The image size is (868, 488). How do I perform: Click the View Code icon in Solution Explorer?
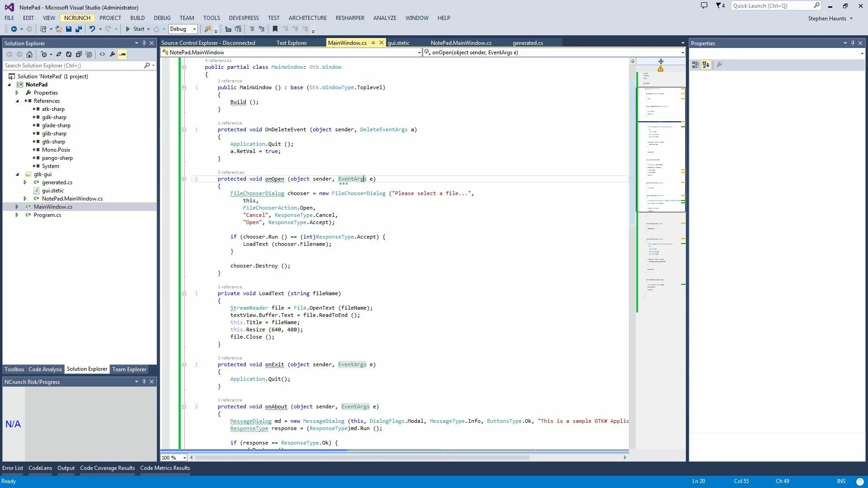point(102,54)
